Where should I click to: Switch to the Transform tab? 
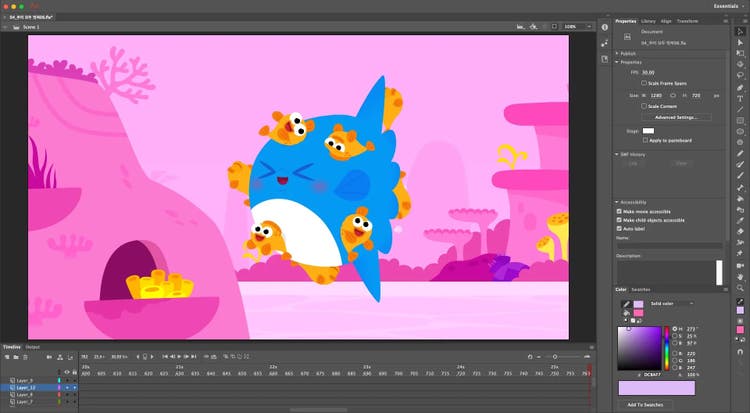[x=687, y=21]
